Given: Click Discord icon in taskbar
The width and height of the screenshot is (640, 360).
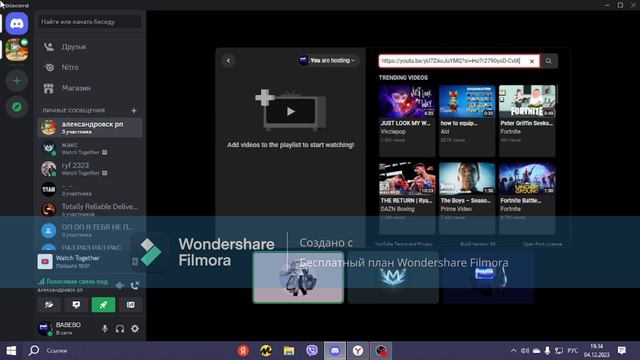Looking at the screenshot, I should 335,351.
